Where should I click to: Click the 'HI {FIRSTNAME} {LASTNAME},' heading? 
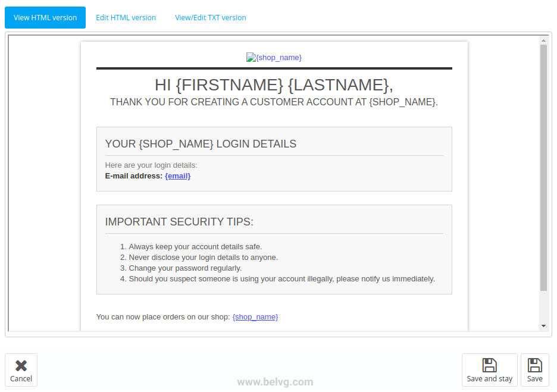pyautogui.click(x=274, y=85)
